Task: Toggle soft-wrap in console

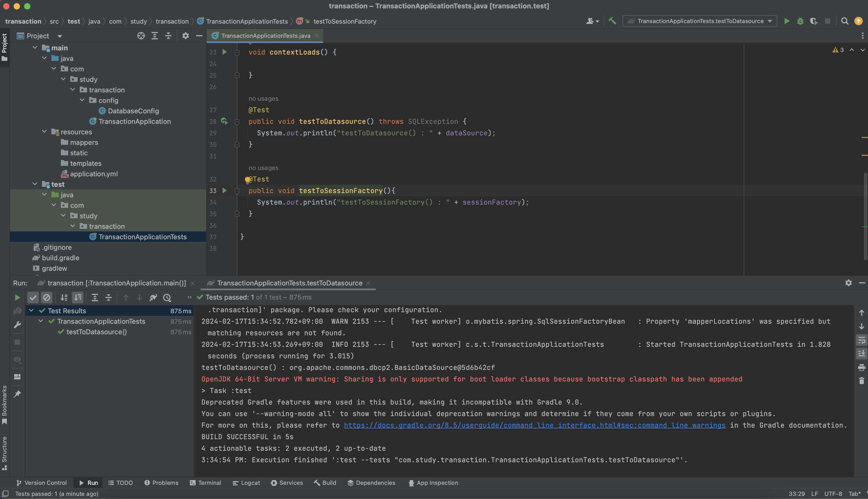Action: (x=861, y=340)
